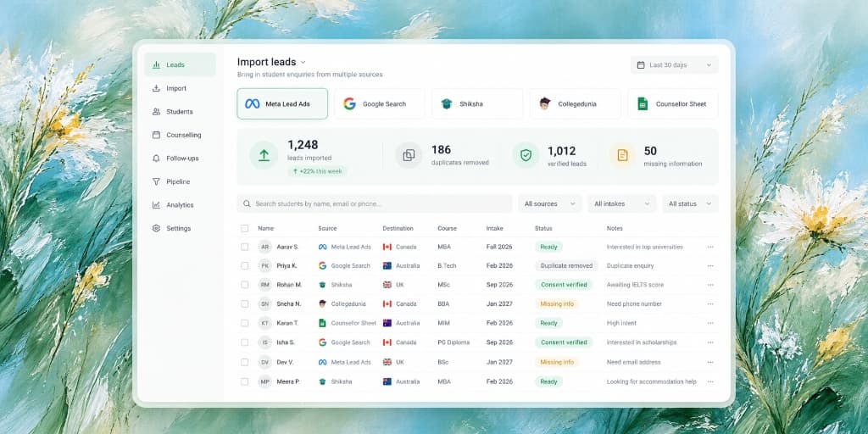Click the note 'Awaiting IELTS score'
868x434 pixels.
click(x=635, y=285)
